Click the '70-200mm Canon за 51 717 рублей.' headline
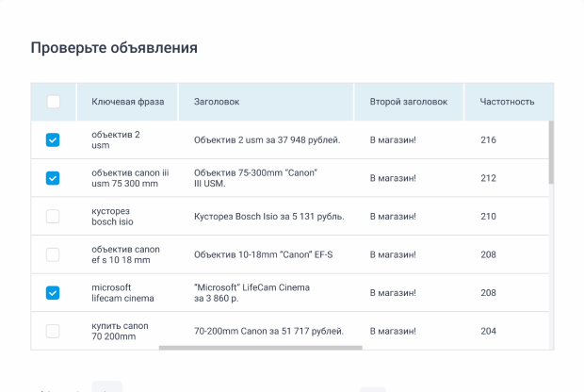This screenshot has width=584, height=392. point(268,332)
